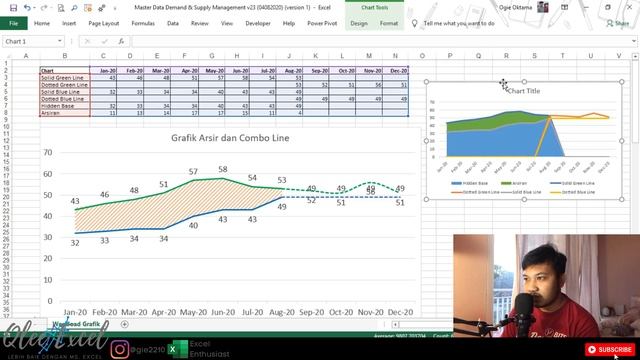Click the Chart Title text on small chart
This screenshot has height=360, width=640.
(x=524, y=91)
